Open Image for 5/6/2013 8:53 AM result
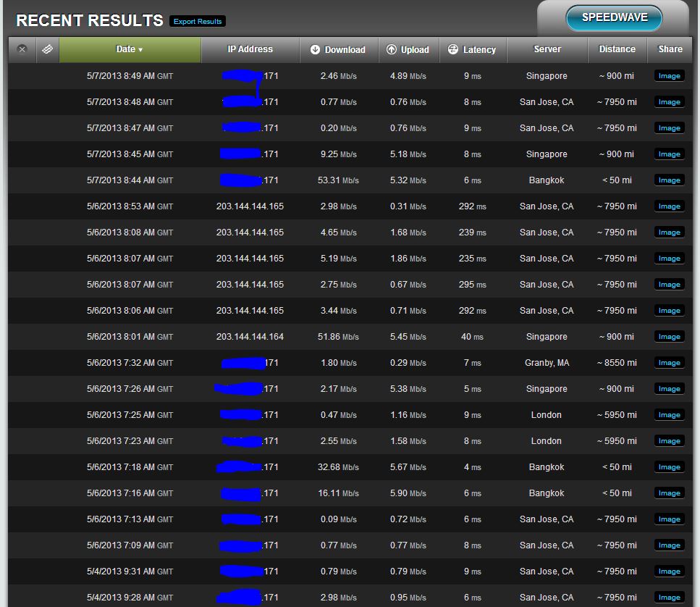The width and height of the screenshot is (700, 607). point(669,206)
